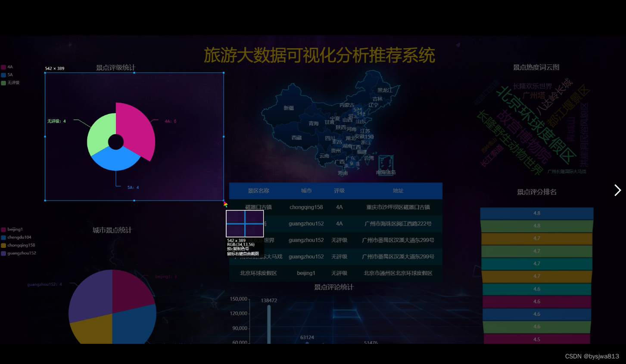Click 云南 province on the map

click(324, 156)
